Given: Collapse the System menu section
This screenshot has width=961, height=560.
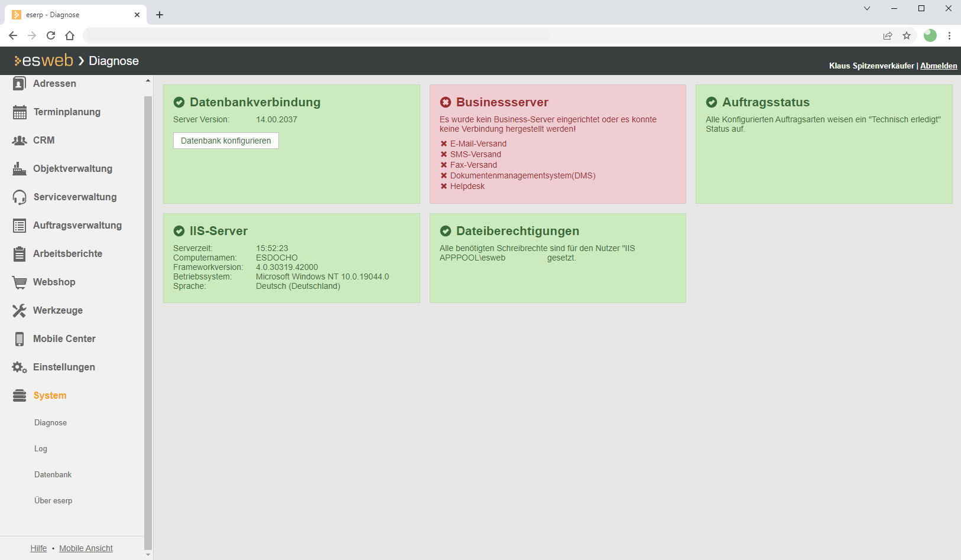Looking at the screenshot, I should (50, 396).
